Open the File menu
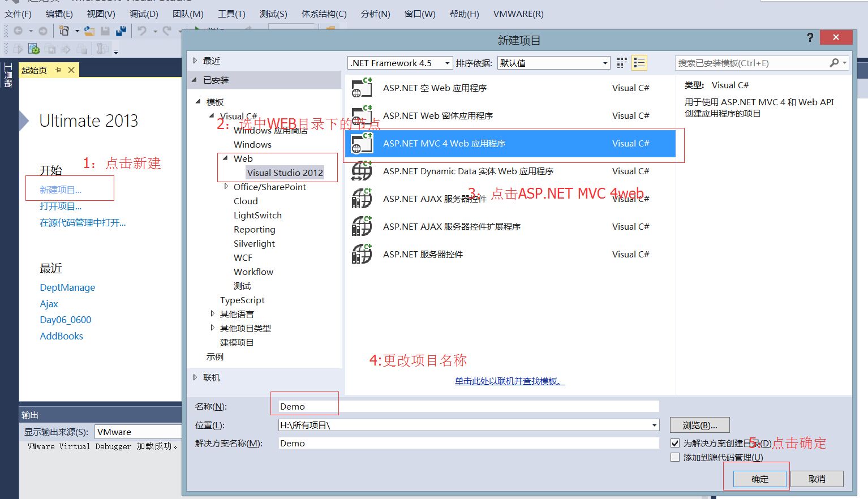868x499 pixels. 18,14
